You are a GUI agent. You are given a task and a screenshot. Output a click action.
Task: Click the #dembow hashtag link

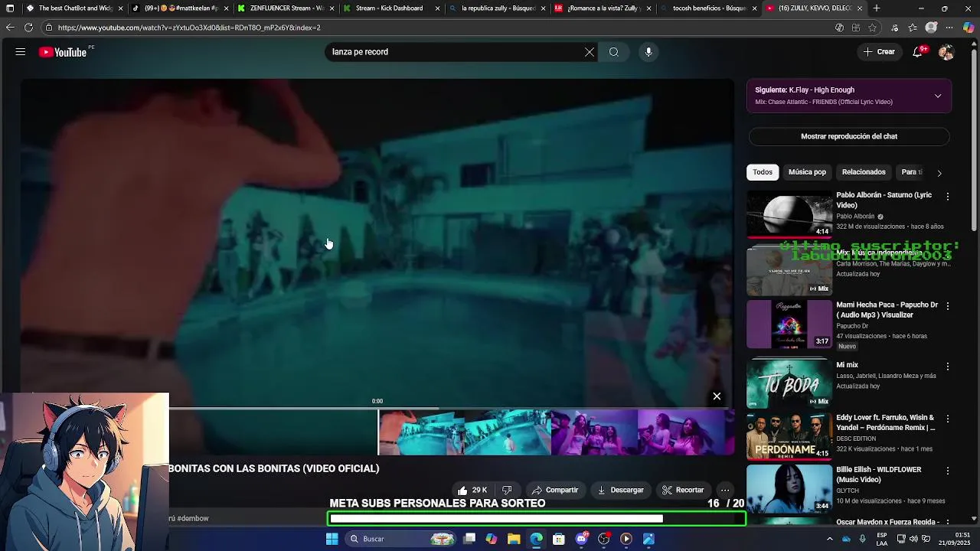point(193,518)
